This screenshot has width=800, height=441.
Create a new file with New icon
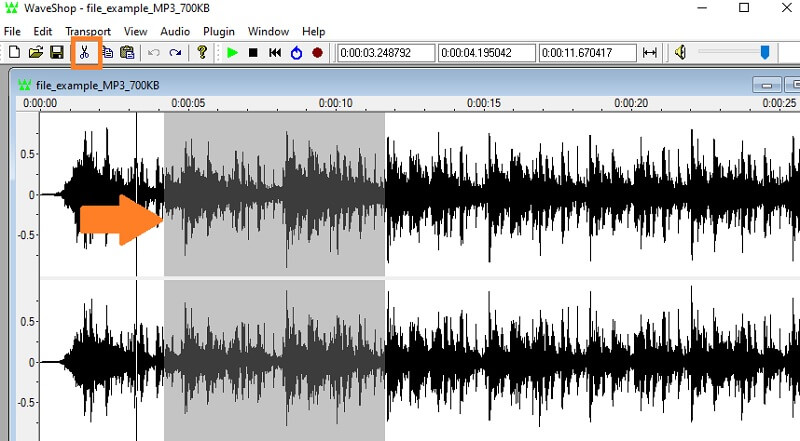click(x=14, y=52)
